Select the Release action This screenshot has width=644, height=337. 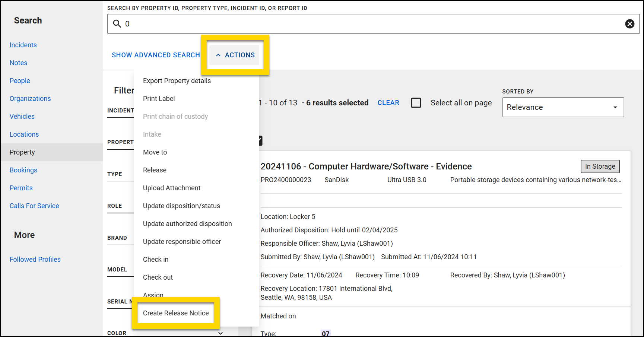tap(154, 170)
